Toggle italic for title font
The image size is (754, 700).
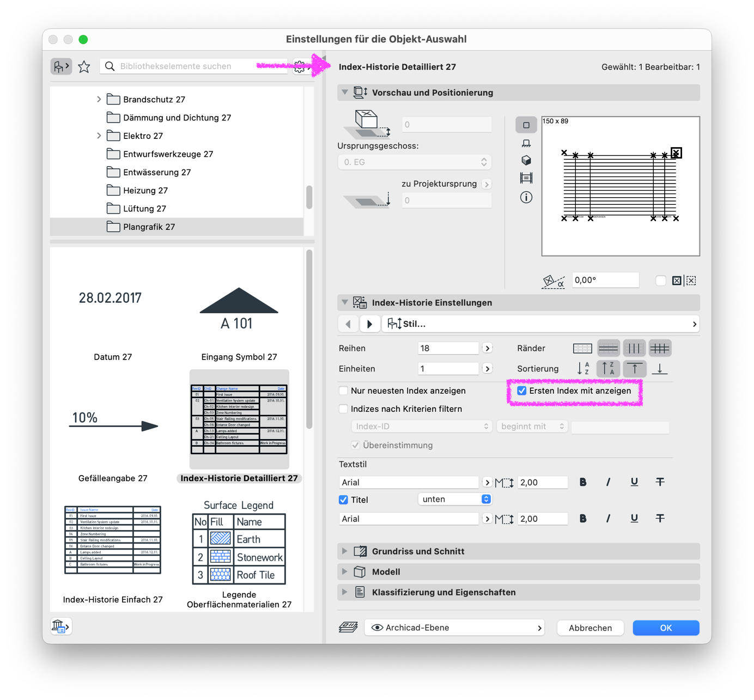pyautogui.click(x=608, y=519)
